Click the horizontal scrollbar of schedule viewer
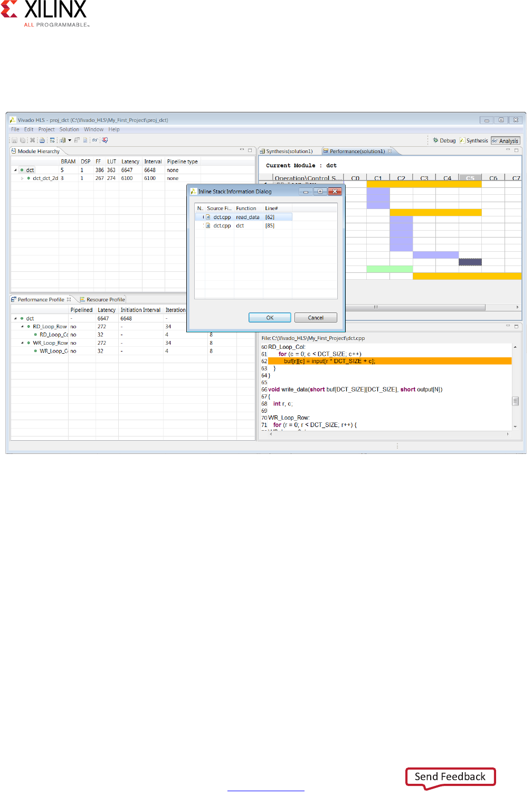 pyautogui.click(x=415, y=307)
